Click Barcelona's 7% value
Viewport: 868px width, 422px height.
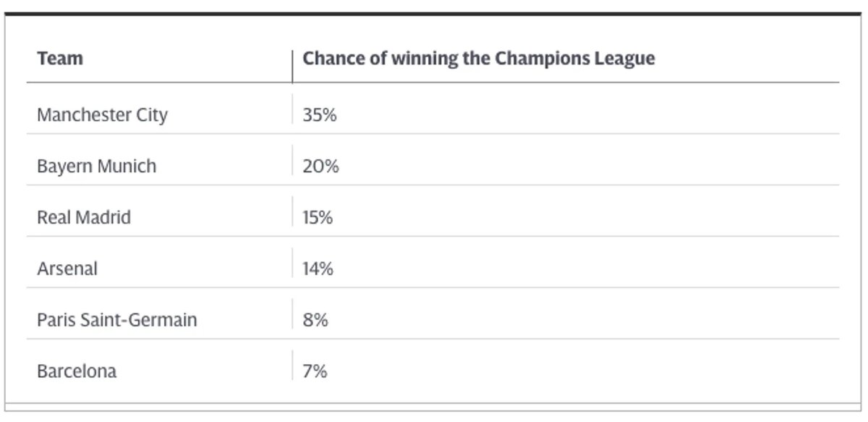click(x=315, y=371)
